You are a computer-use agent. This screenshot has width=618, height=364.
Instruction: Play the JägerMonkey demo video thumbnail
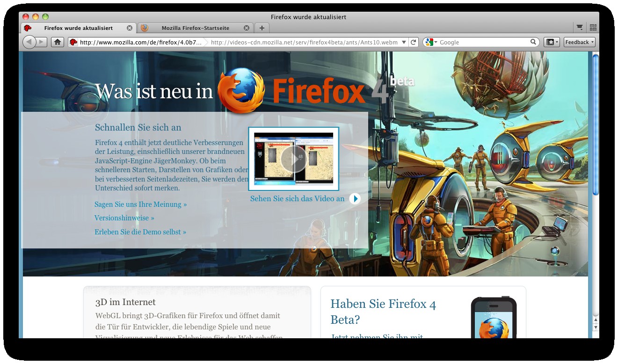point(293,159)
